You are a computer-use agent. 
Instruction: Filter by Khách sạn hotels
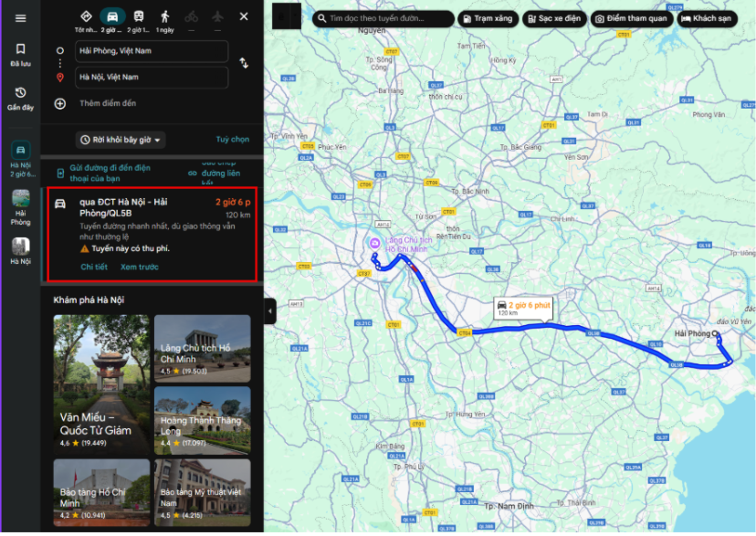click(707, 18)
